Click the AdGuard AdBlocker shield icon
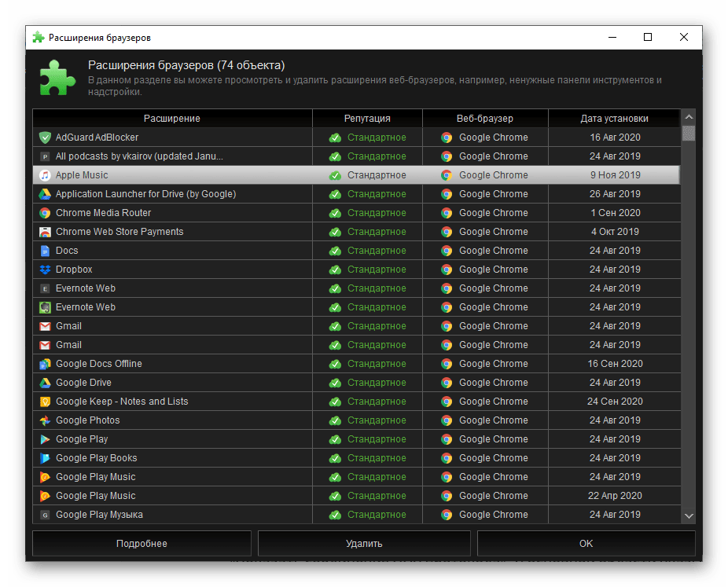This screenshot has height=587, width=728. coord(45,138)
